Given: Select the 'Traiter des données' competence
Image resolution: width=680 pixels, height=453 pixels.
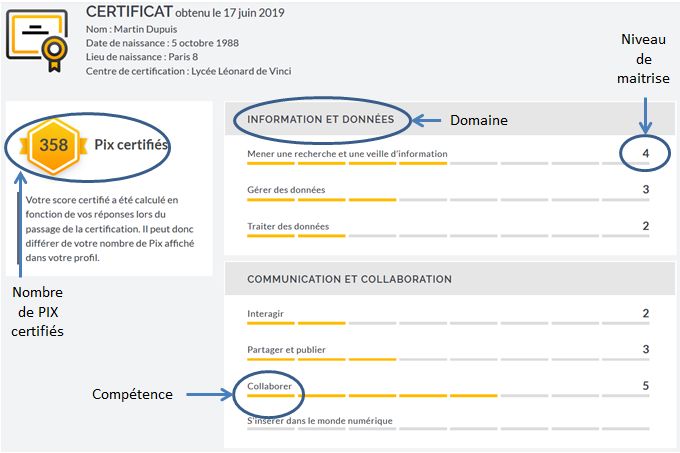Looking at the screenshot, I should click(x=288, y=226).
